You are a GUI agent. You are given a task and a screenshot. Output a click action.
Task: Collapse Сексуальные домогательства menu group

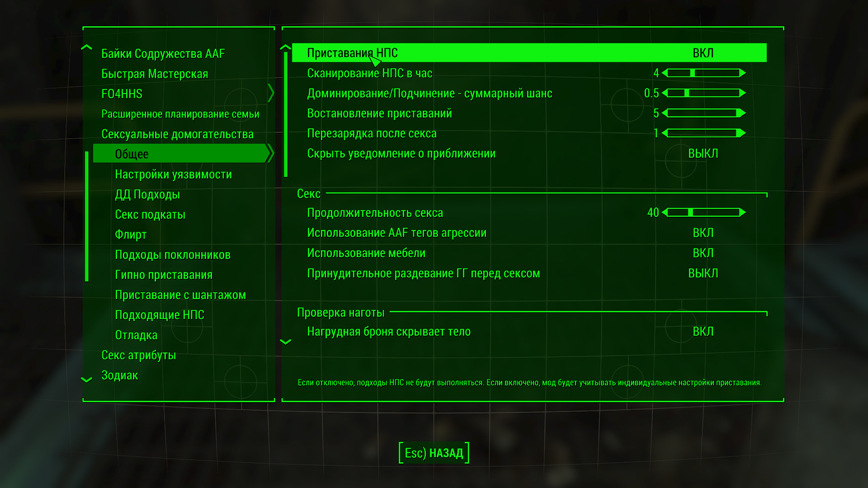click(177, 134)
